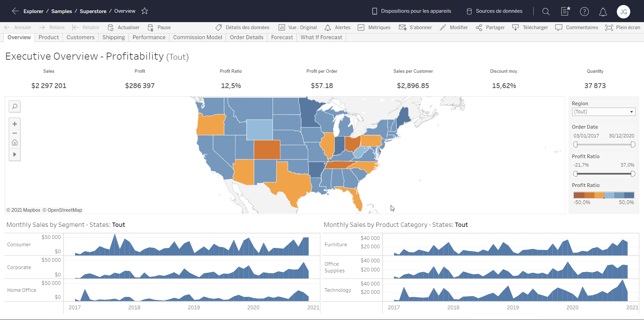Click the Profit Ratio left slider handle

576,174
